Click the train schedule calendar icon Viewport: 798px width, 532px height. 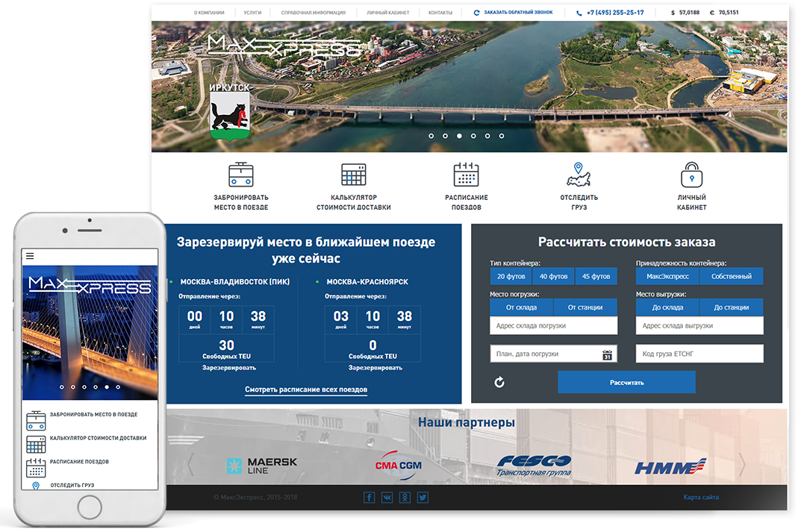[x=466, y=175]
